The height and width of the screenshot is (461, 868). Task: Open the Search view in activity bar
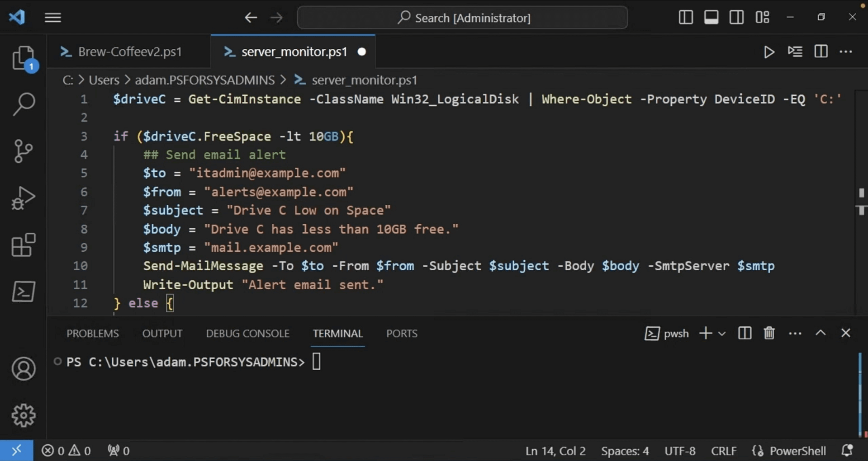point(24,104)
